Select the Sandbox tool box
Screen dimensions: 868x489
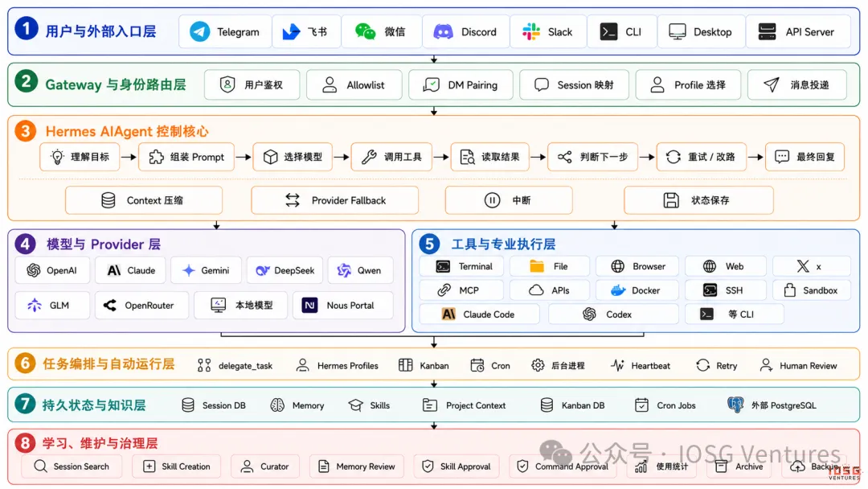[811, 290]
